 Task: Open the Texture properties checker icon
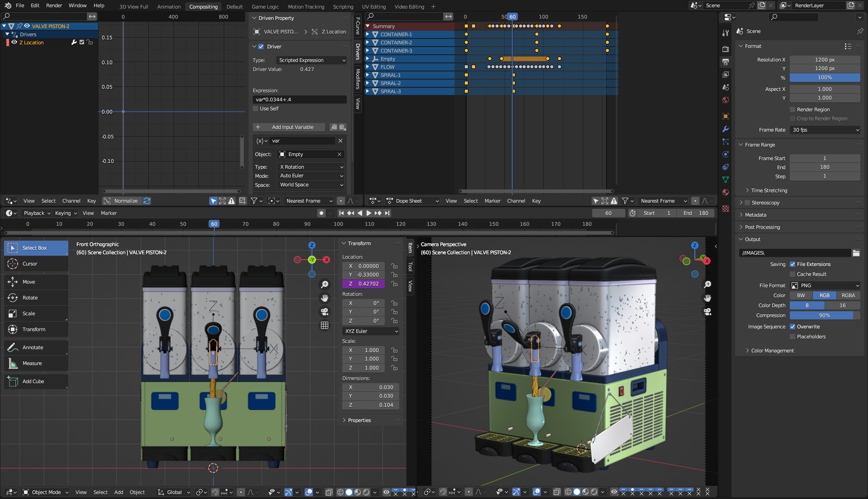(x=725, y=208)
